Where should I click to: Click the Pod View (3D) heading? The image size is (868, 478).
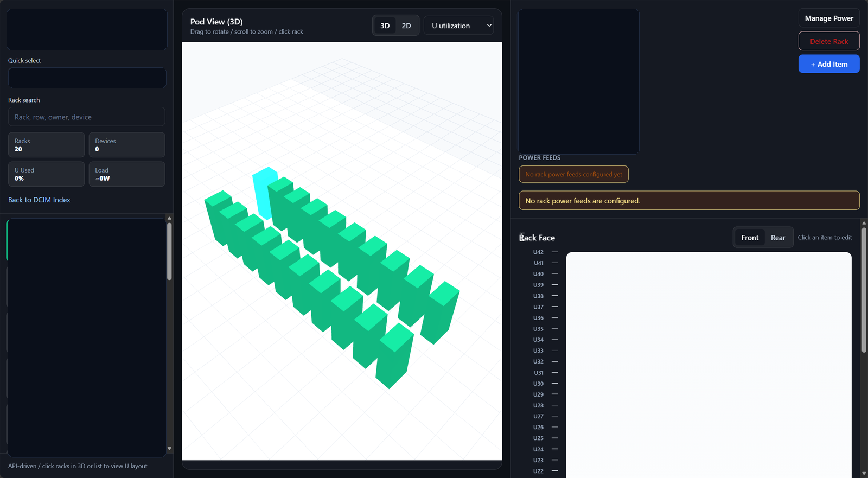[x=216, y=22]
